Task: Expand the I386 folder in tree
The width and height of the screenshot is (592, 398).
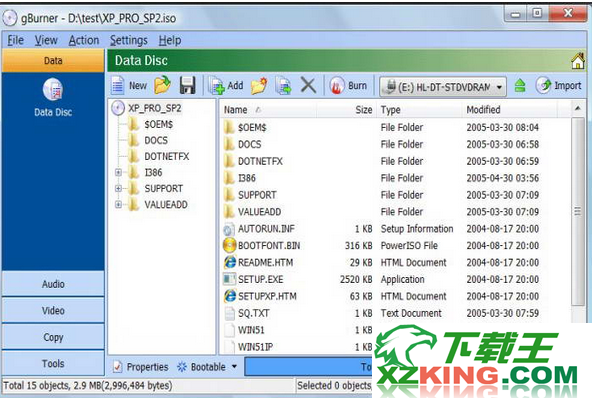Action: [118, 173]
